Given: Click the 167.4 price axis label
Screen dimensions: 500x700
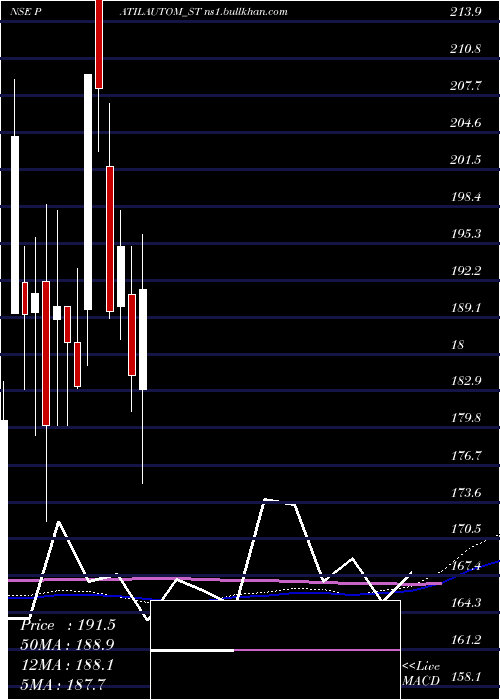Looking at the screenshot, I should (466, 566).
